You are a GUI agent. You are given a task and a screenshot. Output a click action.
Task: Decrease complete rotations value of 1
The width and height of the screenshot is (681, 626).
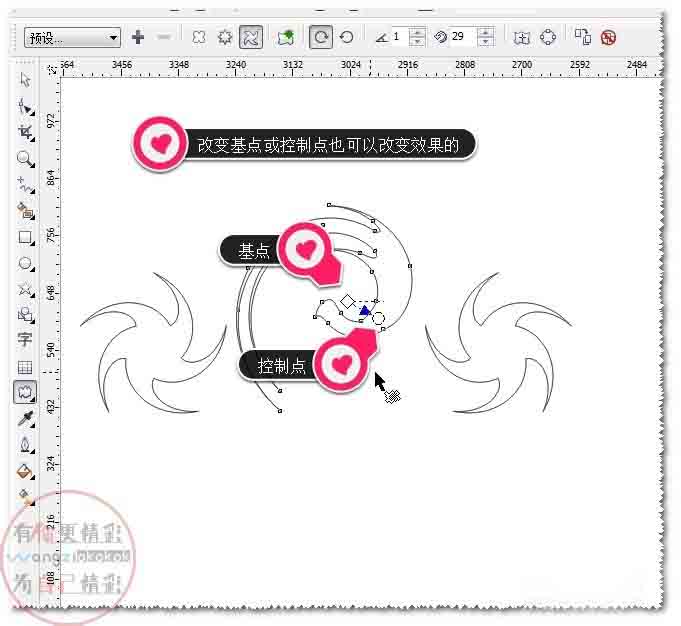(417, 42)
